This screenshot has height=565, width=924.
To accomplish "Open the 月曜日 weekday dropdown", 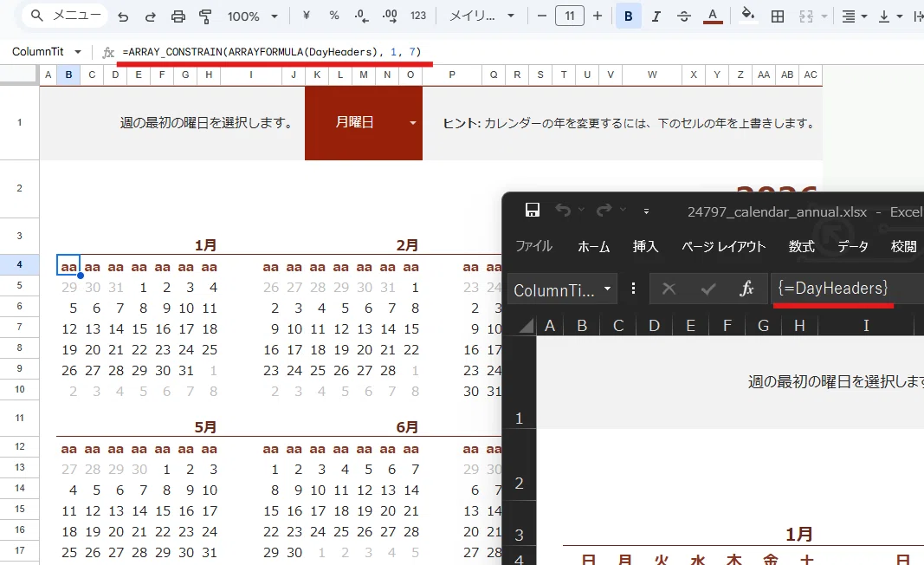I will [x=412, y=123].
